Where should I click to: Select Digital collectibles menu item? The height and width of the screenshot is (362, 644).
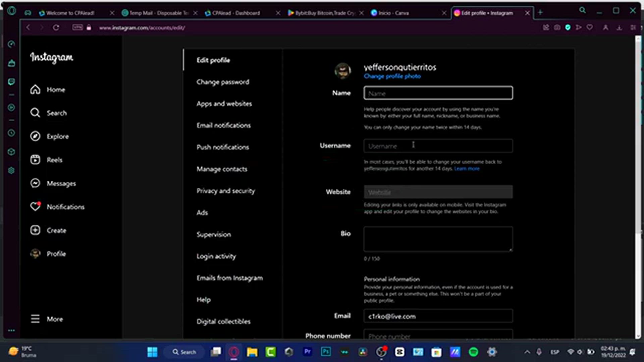tap(223, 321)
